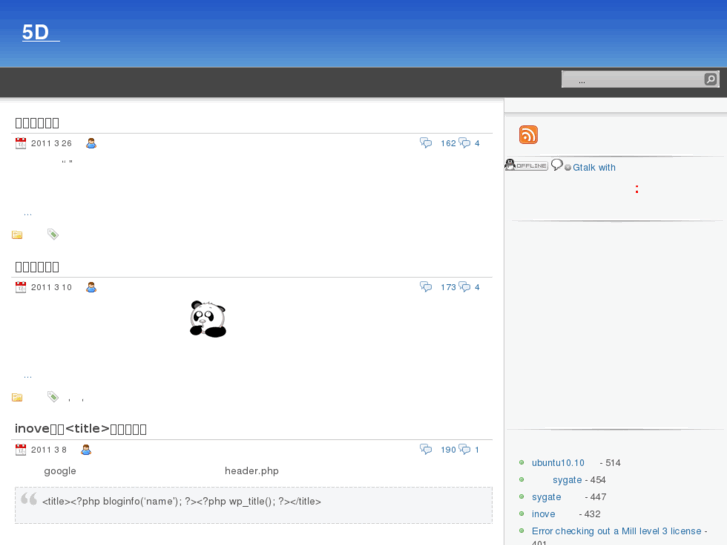Click calendar icon next to 2011 3 26
The height and width of the screenshot is (545, 727).
(x=20, y=143)
